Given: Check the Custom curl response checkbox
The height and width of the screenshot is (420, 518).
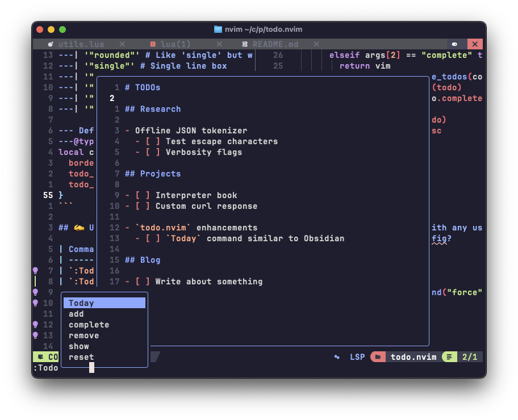Looking at the screenshot, I should (x=143, y=206).
